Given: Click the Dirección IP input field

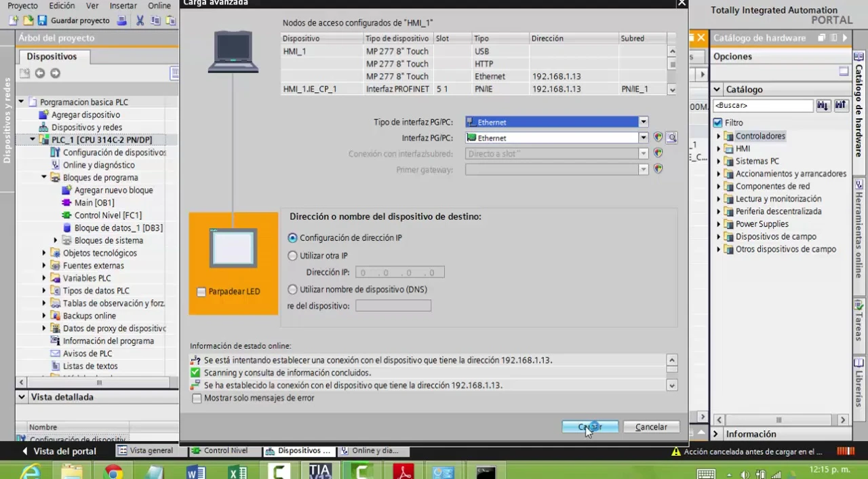Looking at the screenshot, I should pyautogui.click(x=400, y=273).
